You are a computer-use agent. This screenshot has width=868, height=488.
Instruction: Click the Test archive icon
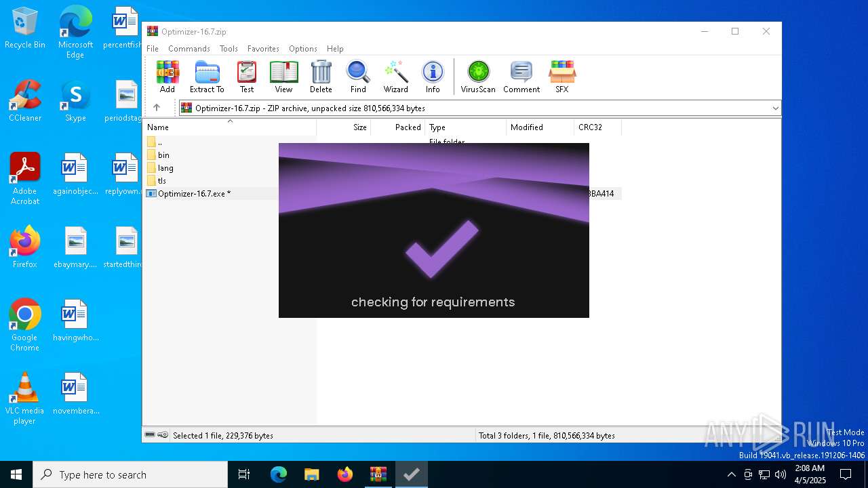point(247,77)
